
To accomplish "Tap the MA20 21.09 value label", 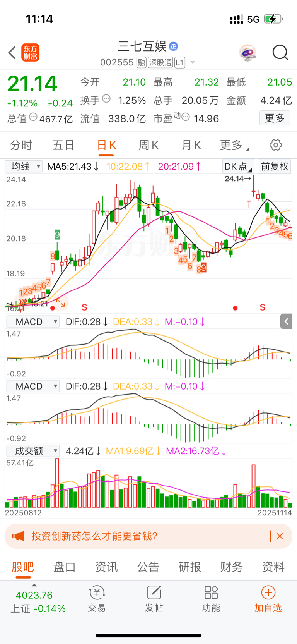I will 179,167.
